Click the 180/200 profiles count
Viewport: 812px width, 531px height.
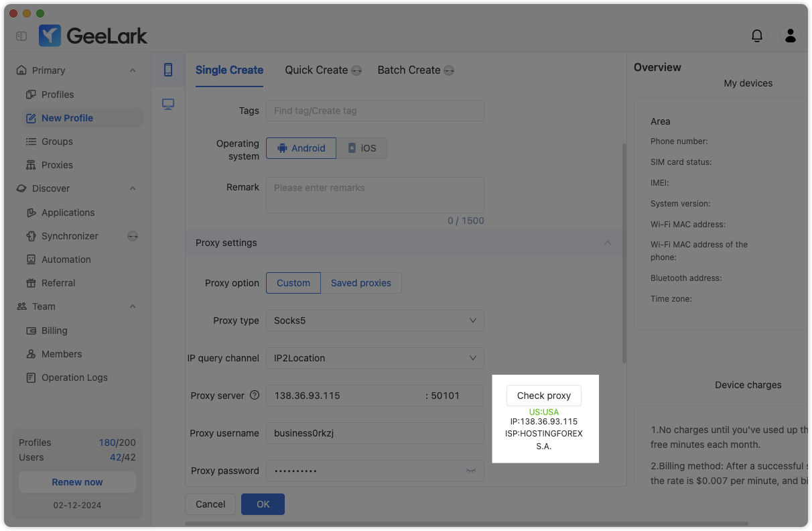point(117,442)
